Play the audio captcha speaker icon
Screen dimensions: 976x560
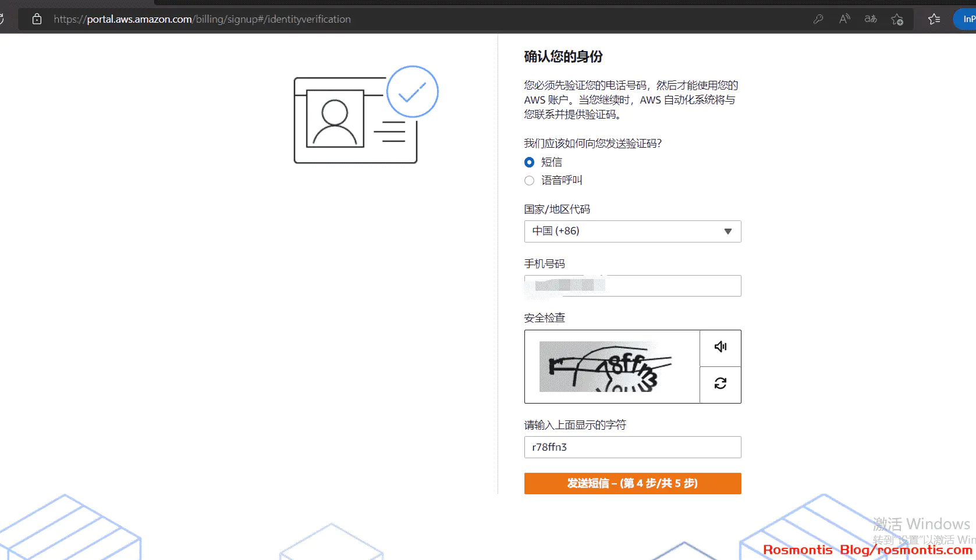721,347
